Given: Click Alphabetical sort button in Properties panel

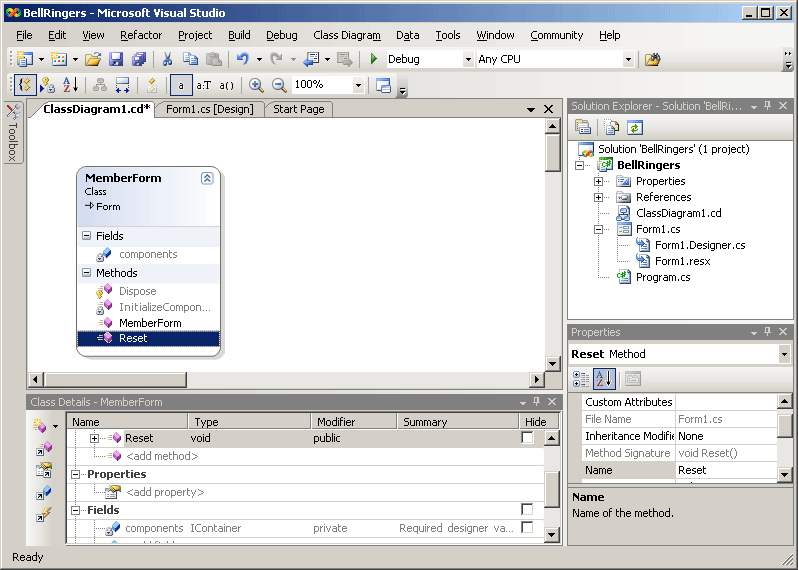Looking at the screenshot, I should [604, 378].
